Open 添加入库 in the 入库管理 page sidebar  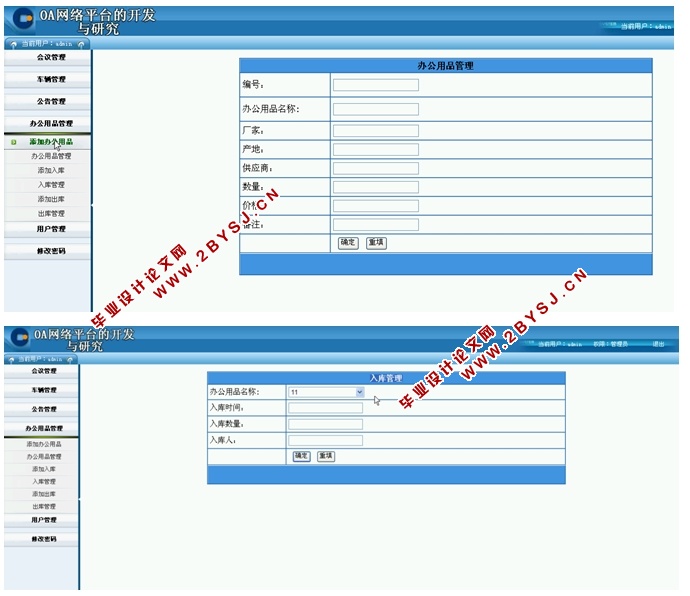pyautogui.click(x=44, y=469)
